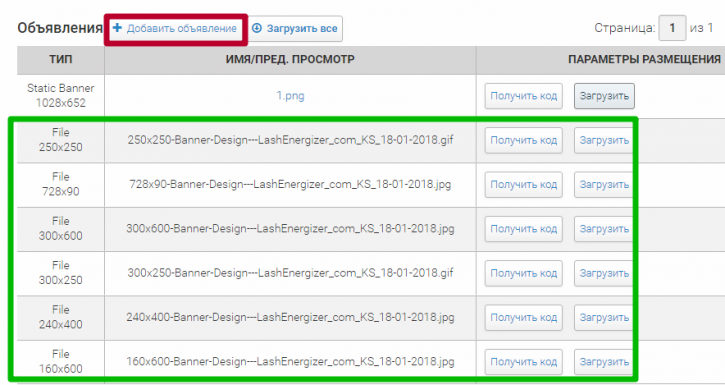725x385 pixels.
Task: Click Получить код for the 250x250 banner
Action: pos(523,140)
